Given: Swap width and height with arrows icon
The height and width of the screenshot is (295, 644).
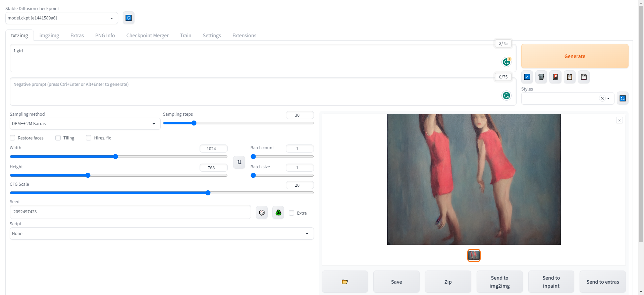Looking at the screenshot, I should pyautogui.click(x=239, y=162).
